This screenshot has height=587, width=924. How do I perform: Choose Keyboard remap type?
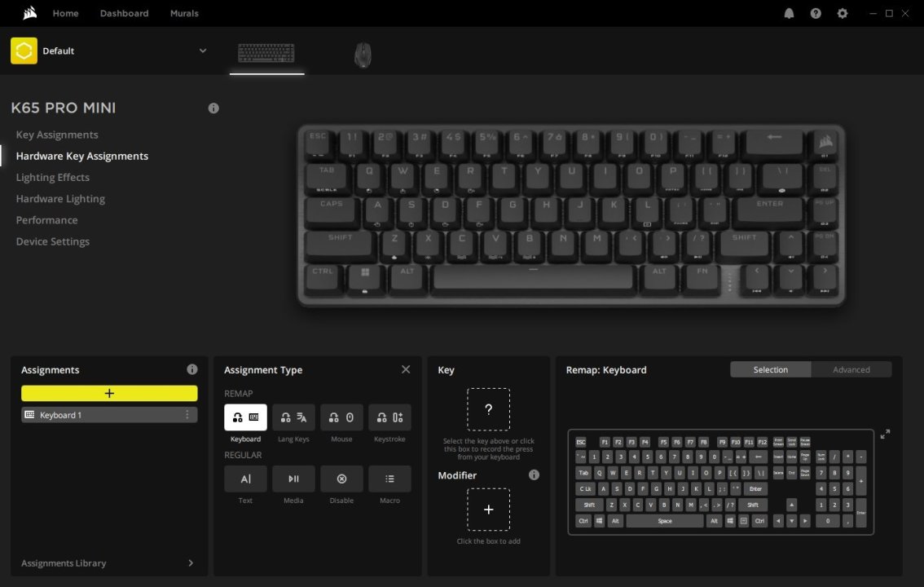point(245,417)
